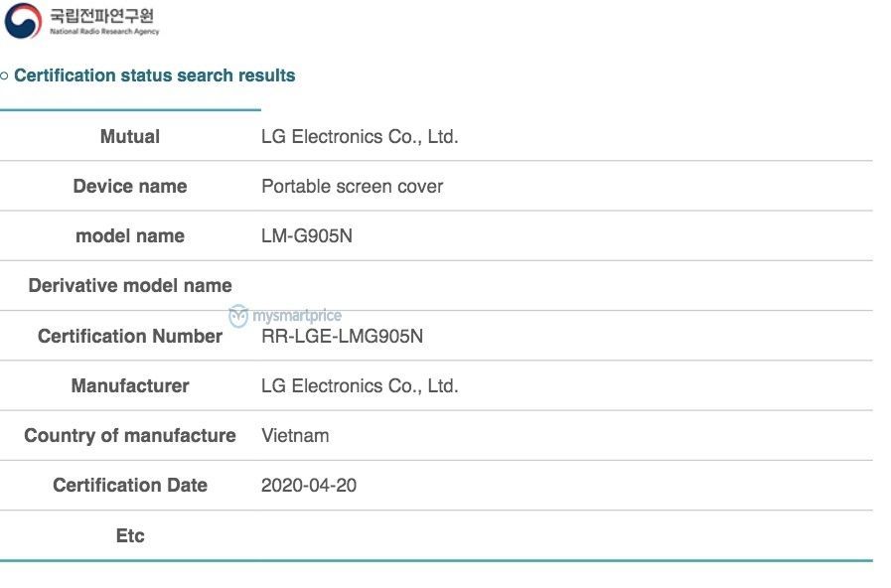
Task: Click the mysmartprice watermark text
Action: coord(297,316)
